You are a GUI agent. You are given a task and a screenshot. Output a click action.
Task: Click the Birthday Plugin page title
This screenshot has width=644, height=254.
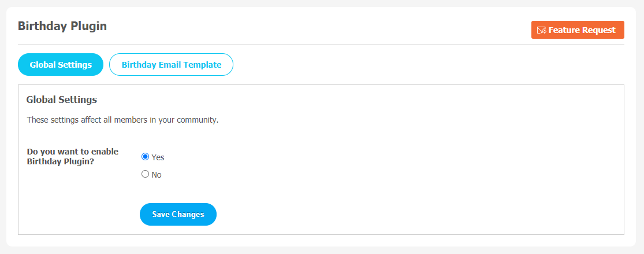(62, 27)
